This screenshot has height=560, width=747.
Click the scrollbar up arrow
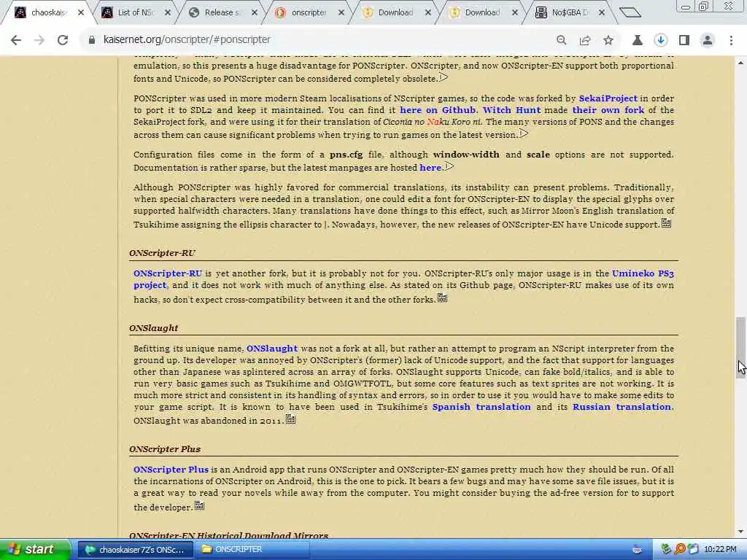[740, 63]
